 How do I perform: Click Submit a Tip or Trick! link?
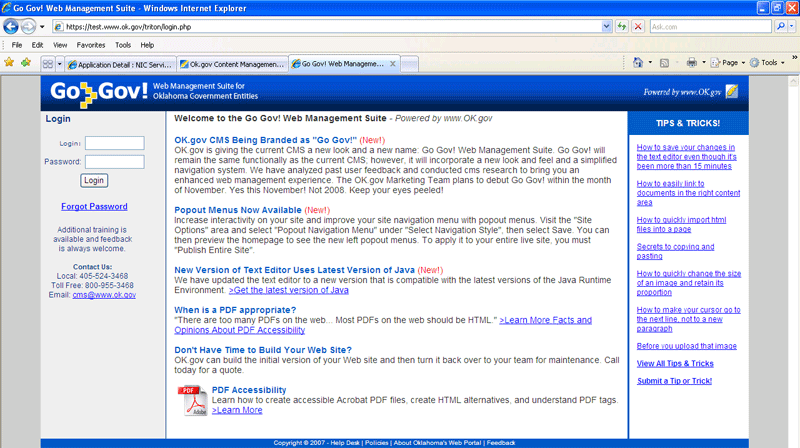point(674,381)
